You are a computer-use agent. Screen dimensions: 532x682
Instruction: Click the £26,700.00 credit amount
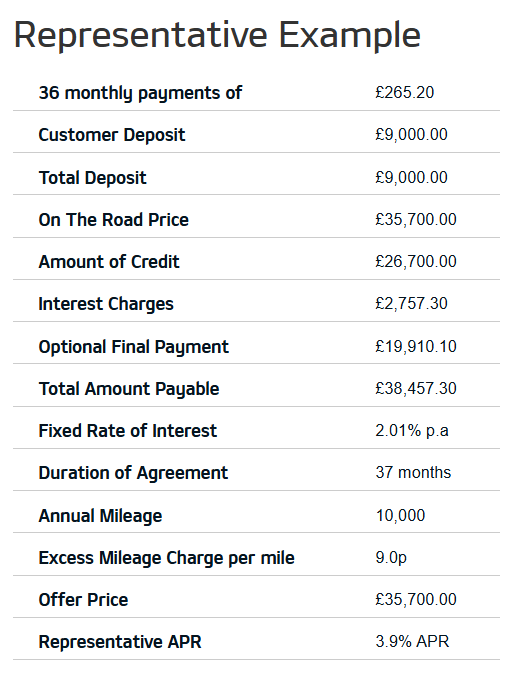[416, 261]
